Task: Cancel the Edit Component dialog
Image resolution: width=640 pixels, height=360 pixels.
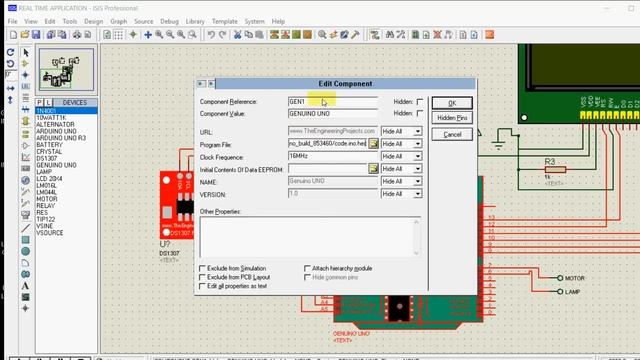Action: (x=452, y=135)
